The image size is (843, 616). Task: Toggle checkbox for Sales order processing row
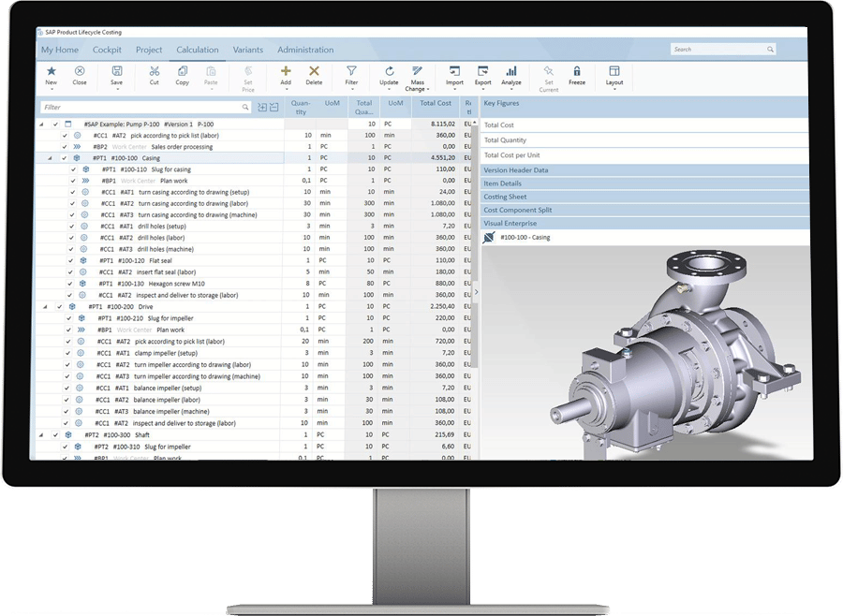pyautogui.click(x=65, y=147)
